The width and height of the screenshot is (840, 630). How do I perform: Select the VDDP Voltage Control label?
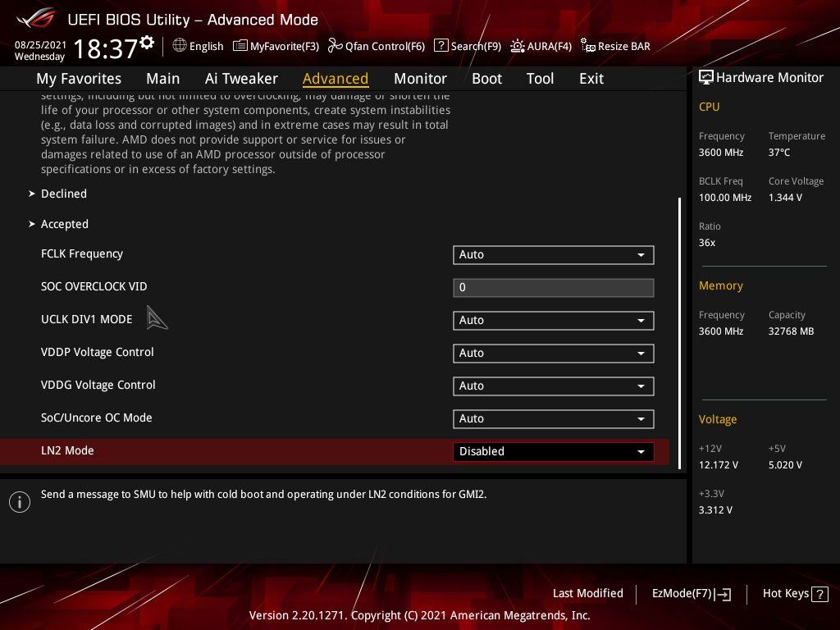click(x=97, y=352)
